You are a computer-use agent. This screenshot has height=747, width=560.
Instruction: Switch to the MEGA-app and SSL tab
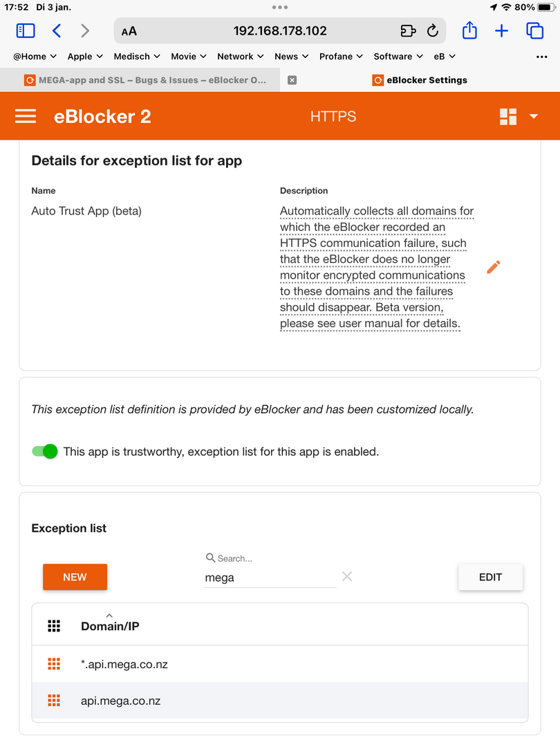coord(145,80)
